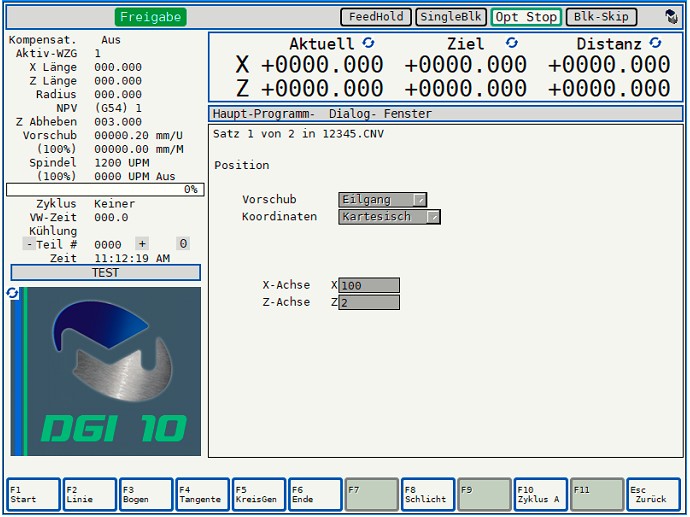Click the VW-Zeit 000.0 value
Image resolution: width=690 pixels, height=517 pixels.
[x=111, y=217]
